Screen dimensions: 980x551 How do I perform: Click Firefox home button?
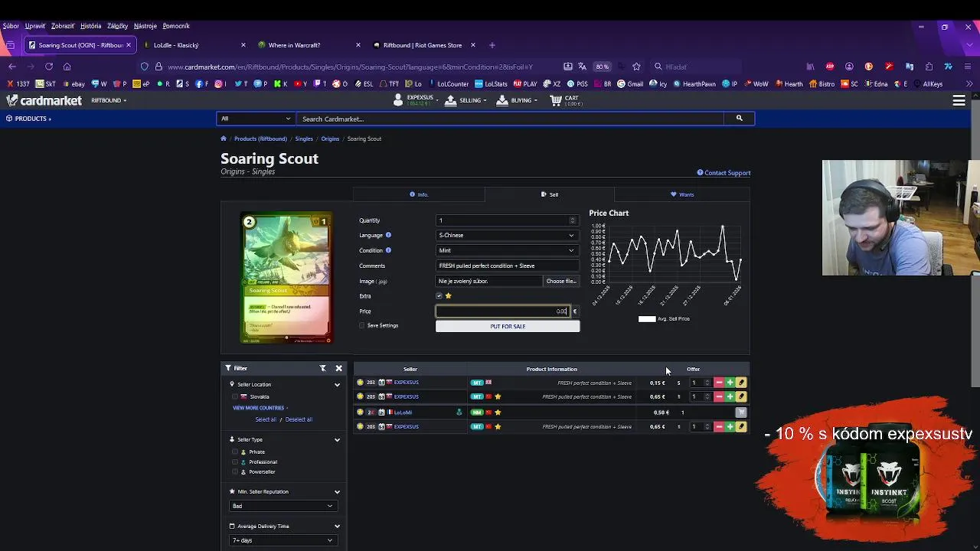pos(67,67)
